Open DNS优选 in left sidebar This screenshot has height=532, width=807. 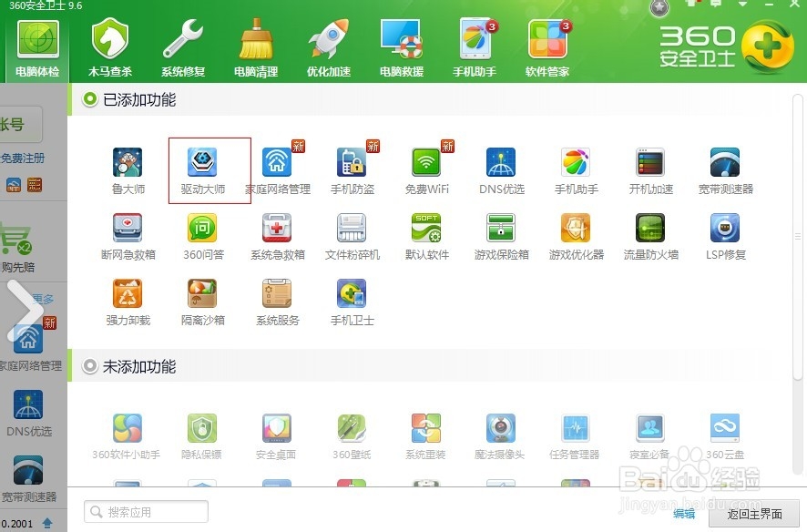coord(28,414)
